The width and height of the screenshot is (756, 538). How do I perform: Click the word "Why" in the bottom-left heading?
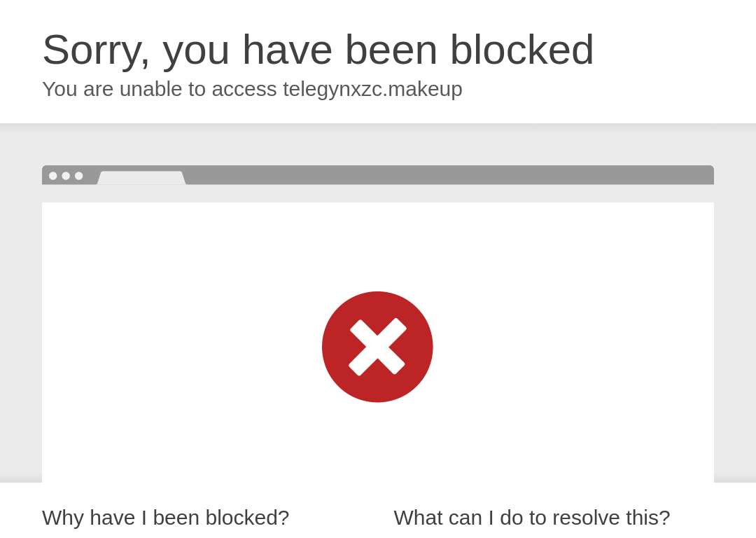coord(63,518)
